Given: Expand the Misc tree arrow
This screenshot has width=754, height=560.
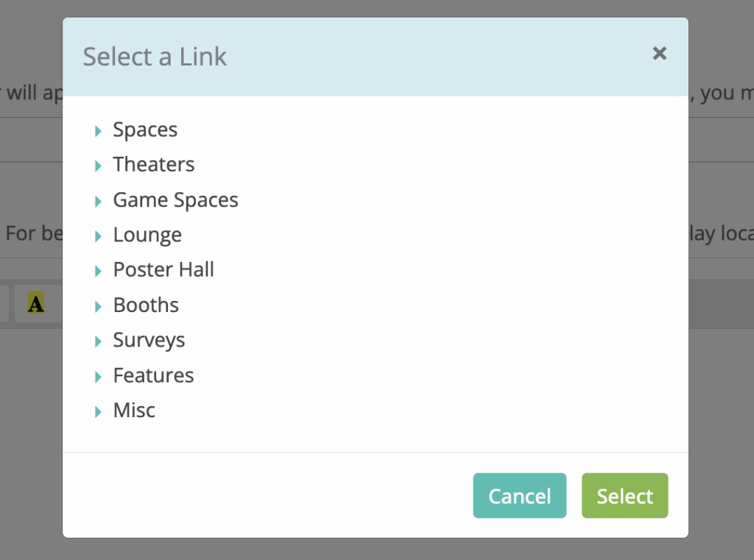Looking at the screenshot, I should click(98, 411).
